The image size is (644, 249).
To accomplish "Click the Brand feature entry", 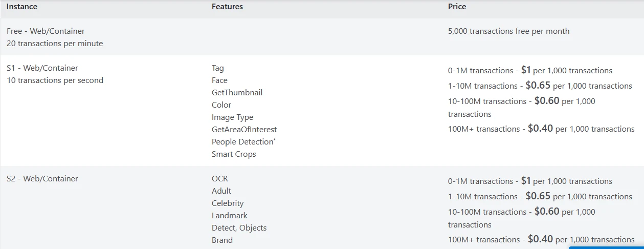I will click(222, 240).
